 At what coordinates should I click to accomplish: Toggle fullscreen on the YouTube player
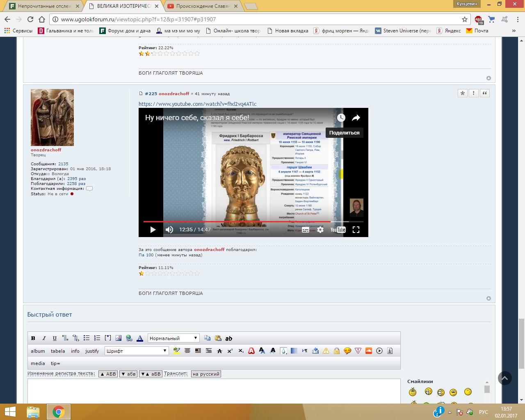(x=356, y=230)
